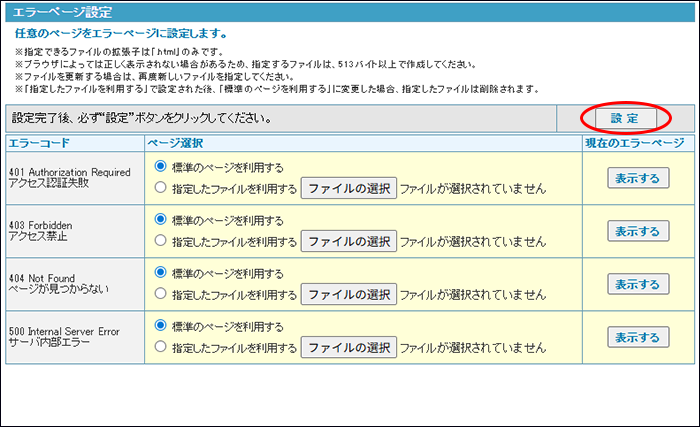This screenshot has width=700, height=427.
Task: Click 表示する for 403 Forbidden
Action: click(x=638, y=231)
